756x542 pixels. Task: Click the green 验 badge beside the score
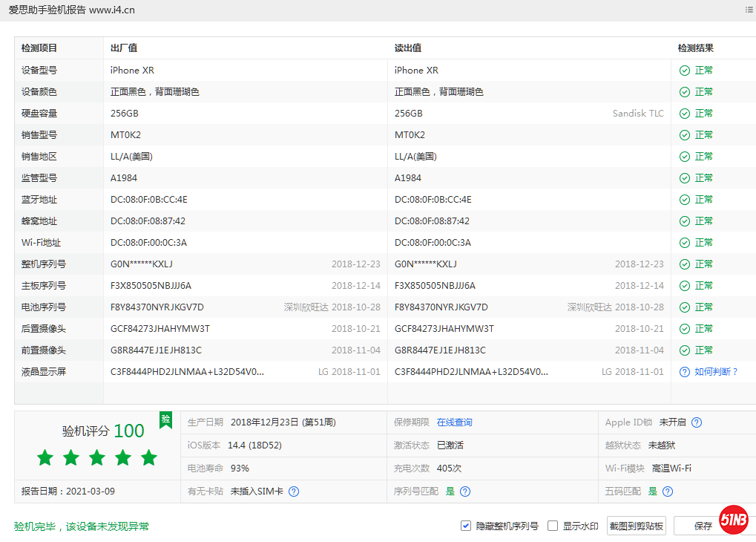tap(165, 420)
